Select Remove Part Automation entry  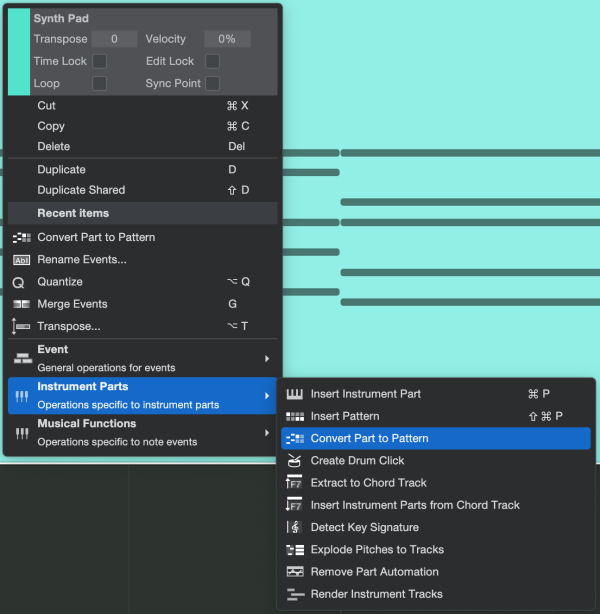point(436,572)
